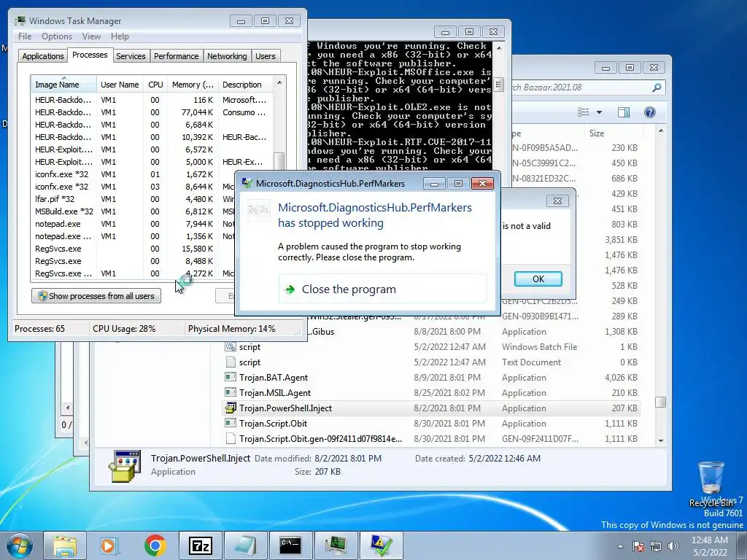Screen dimensions: 747x560
Task: Open Task Manager View menu
Action: pos(91,36)
